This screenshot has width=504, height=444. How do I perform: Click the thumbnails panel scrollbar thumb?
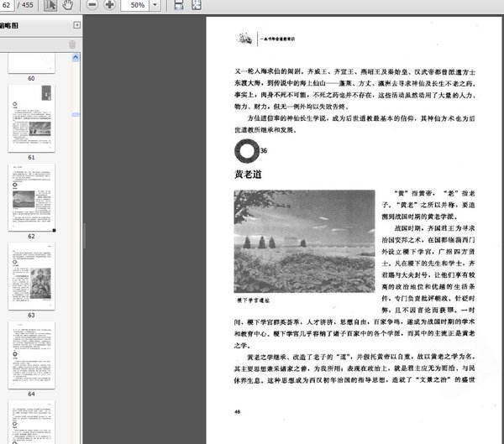click(76, 114)
